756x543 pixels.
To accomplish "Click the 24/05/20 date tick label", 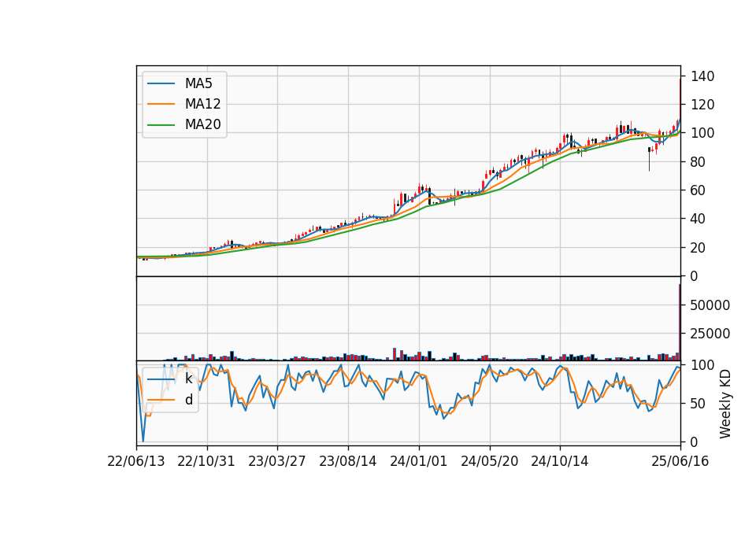I will 489,461.
